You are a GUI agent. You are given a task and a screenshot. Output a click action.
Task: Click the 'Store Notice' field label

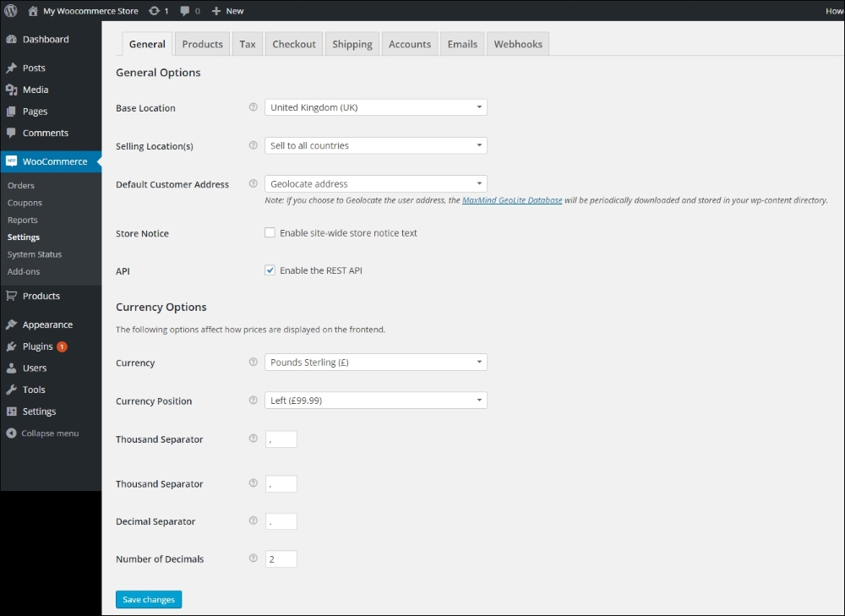142,233
